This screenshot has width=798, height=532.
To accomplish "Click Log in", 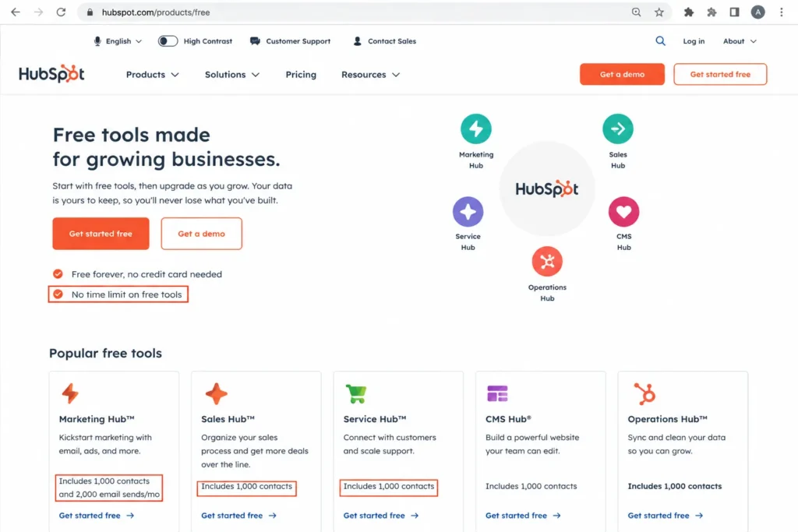I will tap(694, 41).
